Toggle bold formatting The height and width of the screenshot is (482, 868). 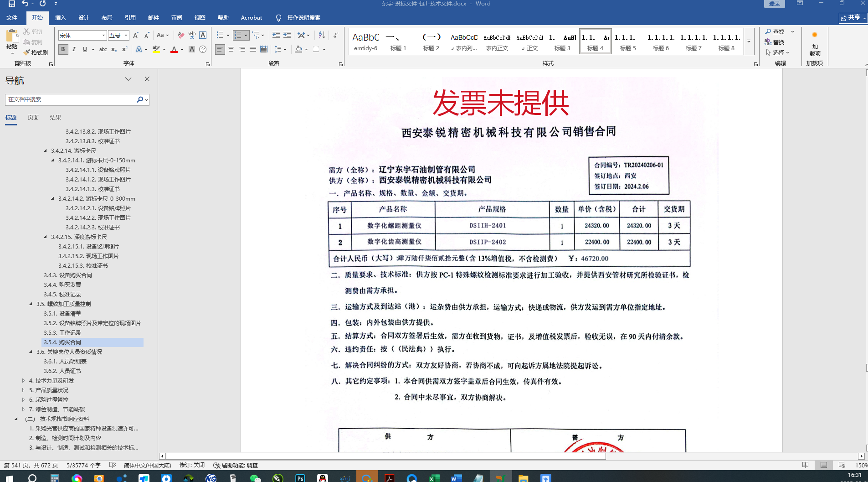click(63, 49)
